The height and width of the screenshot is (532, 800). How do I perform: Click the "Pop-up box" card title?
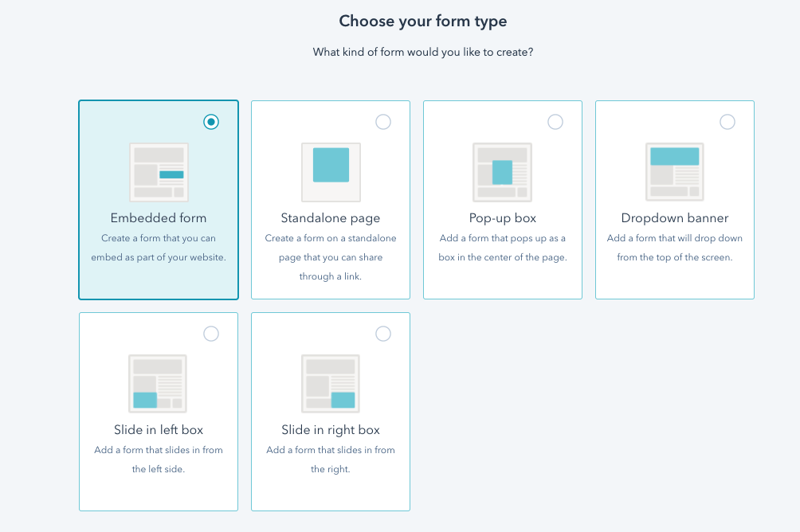pos(503,218)
